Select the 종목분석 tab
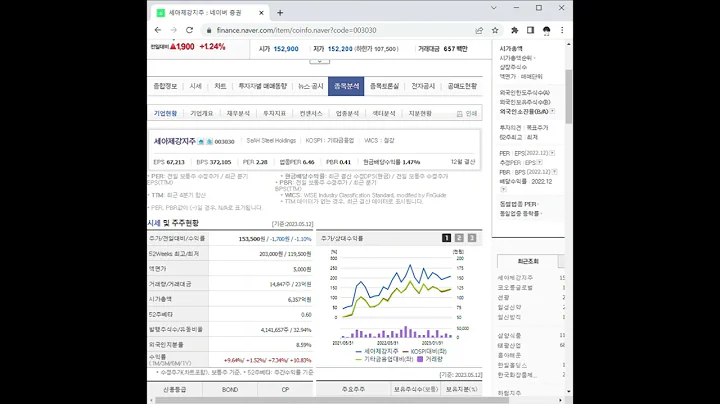Viewport: 720px width, 404px height. 346,86
